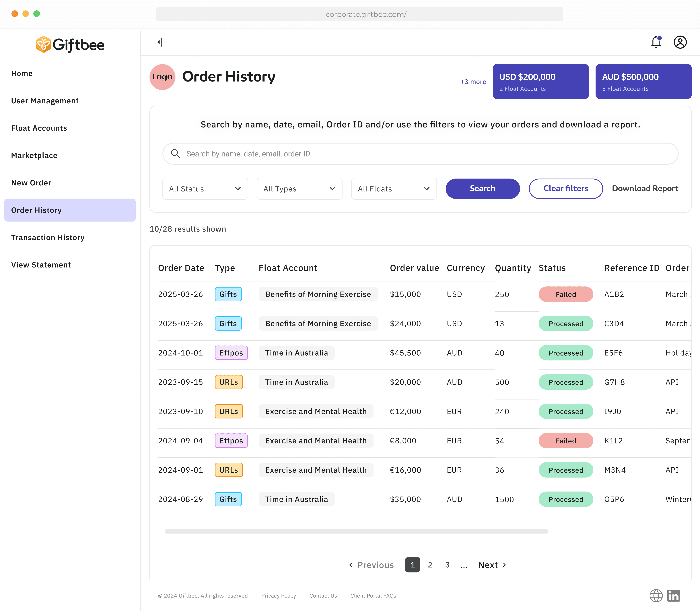This screenshot has width=700, height=611.
Task: Open the user profile icon
Action: [680, 42]
